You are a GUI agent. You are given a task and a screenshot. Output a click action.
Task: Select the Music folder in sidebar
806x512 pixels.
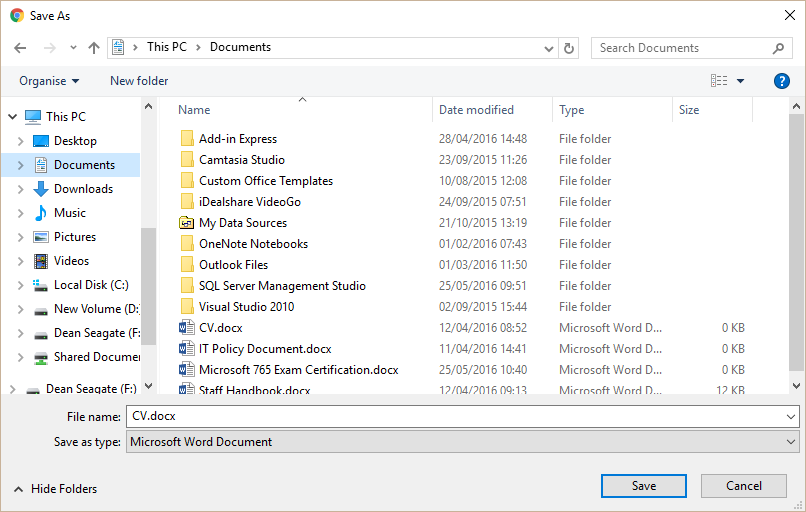coord(70,213)
